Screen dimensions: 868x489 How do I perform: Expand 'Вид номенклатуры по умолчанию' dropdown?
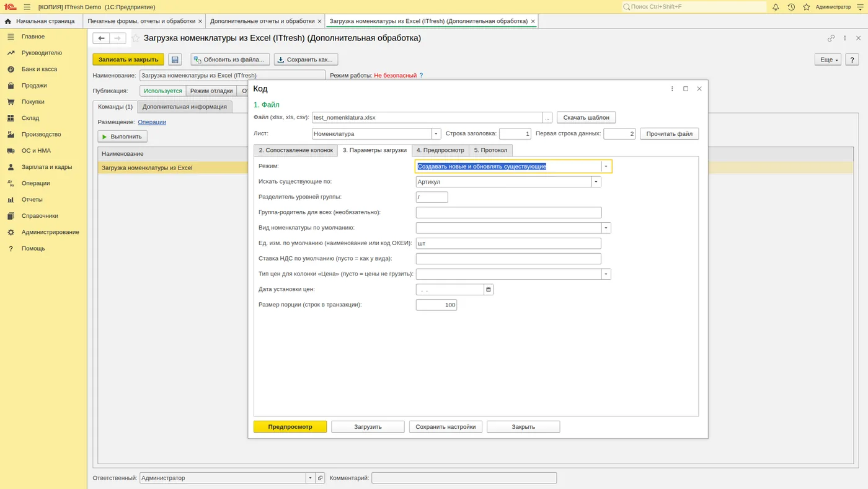pos(606,228)
